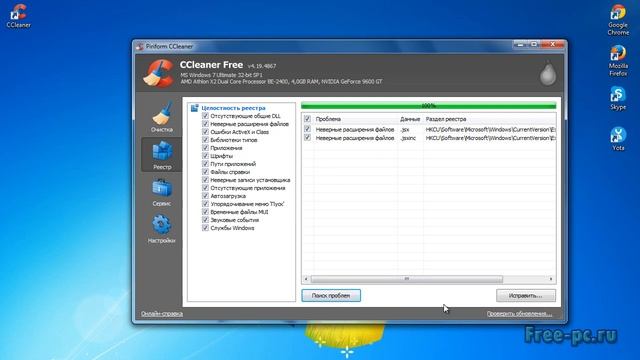Toggle Упорядочивание меню 'Пуск' checkbox
The width and height of the screenshot is (640, 360).
point(205,204)
